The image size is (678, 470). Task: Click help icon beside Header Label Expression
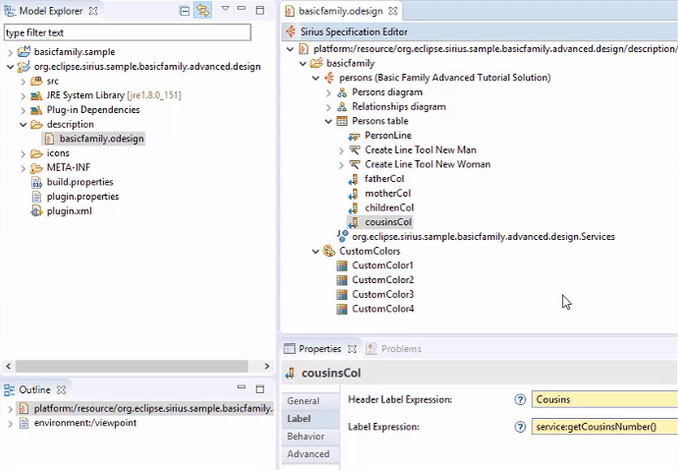pyautogui.click(x=520, y=400)
